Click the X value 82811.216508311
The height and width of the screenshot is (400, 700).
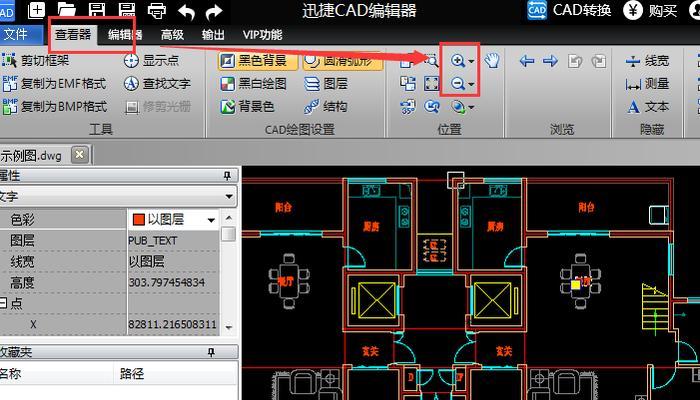click(172, 324)
